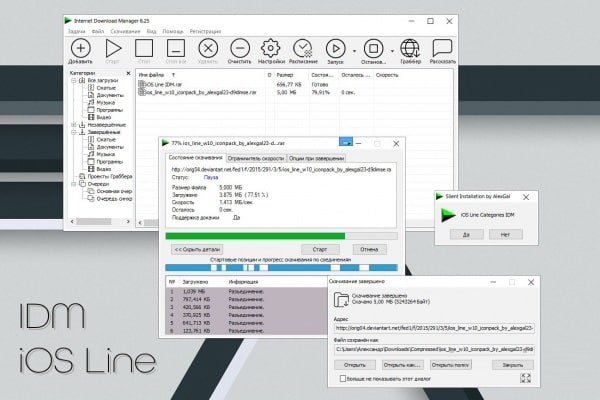This screenshot has height=400, width=600.
Task: Open the dropdown arrow beside Запуск
Action: coord(354,51)
